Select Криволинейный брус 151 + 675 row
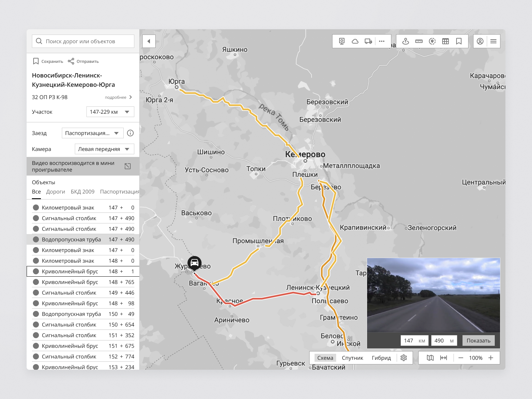 [x=83, y=346]
